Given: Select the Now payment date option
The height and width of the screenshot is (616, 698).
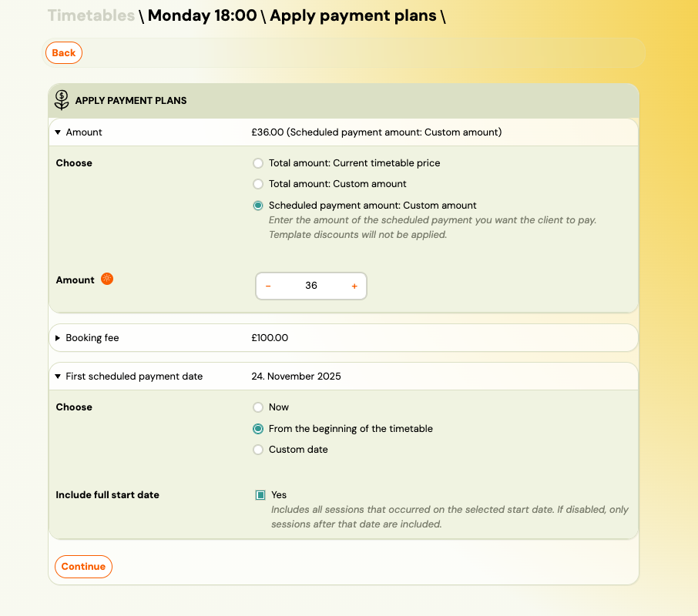Looking at the screenshot, I should point(258,407).
